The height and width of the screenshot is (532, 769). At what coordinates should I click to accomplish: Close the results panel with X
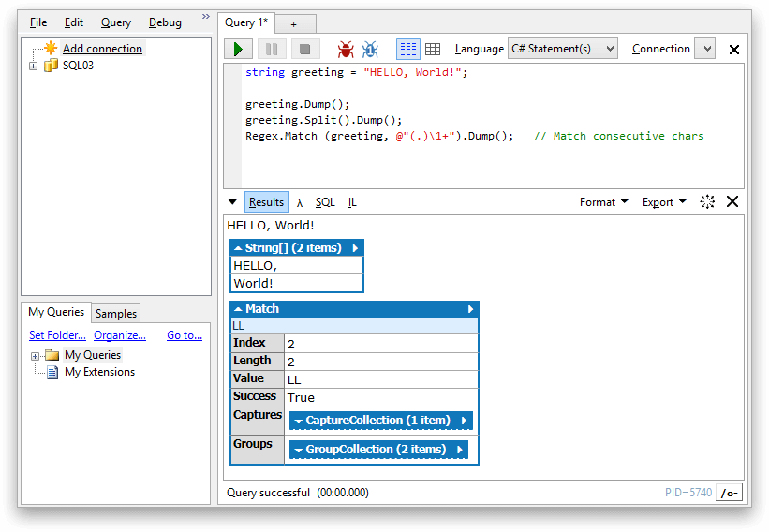732,201
